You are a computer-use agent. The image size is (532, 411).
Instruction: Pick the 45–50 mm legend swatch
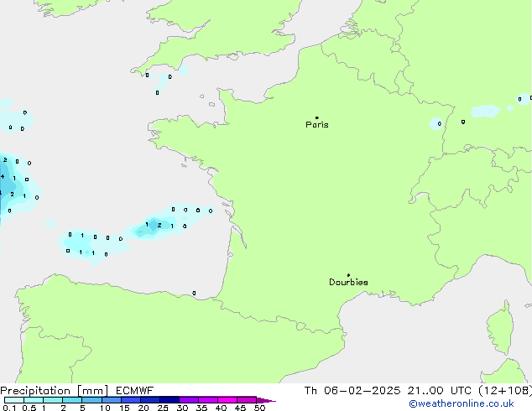pyautogui.click(x=247, y=400)
